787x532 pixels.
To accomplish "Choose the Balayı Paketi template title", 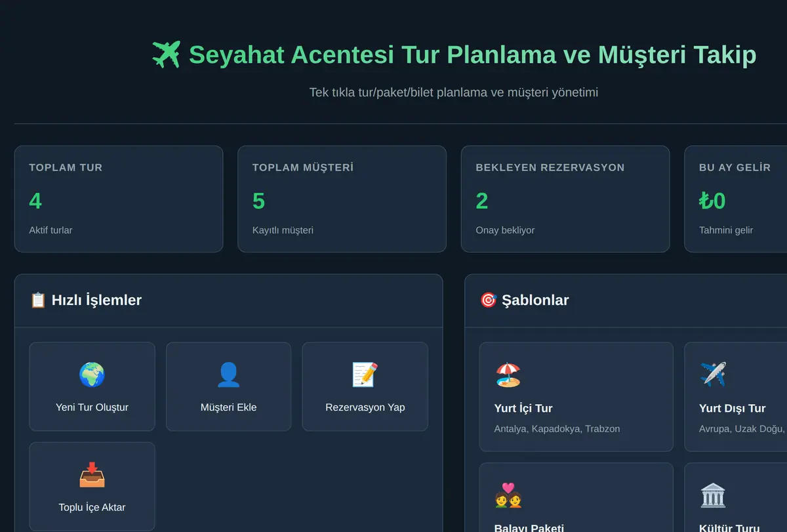I will (x=529, y=527).
